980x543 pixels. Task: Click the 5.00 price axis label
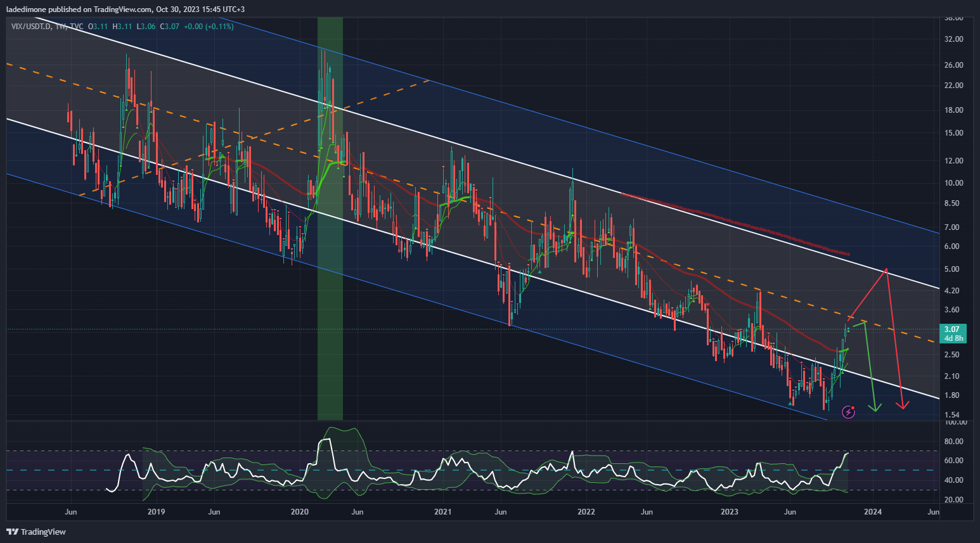(x=951, y=269)
